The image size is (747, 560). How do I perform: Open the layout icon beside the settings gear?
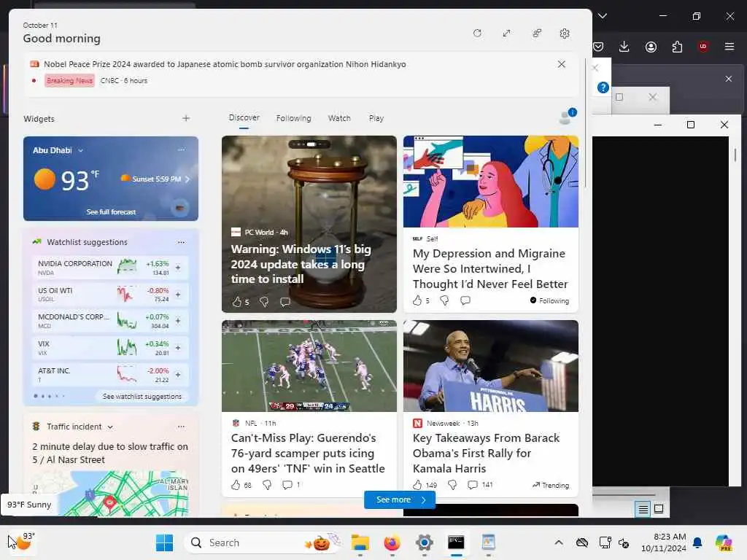click(537, 34)
